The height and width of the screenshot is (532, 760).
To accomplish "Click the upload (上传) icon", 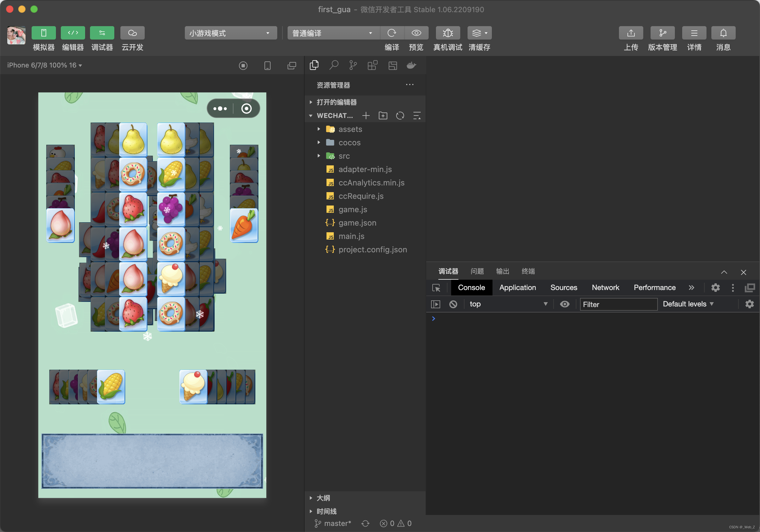I will 630,33.
